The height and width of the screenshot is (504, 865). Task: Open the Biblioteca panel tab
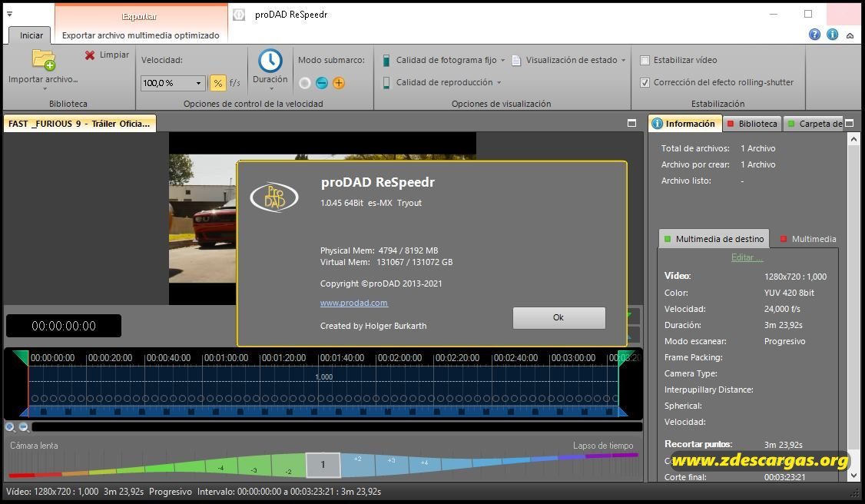[752, 124]
